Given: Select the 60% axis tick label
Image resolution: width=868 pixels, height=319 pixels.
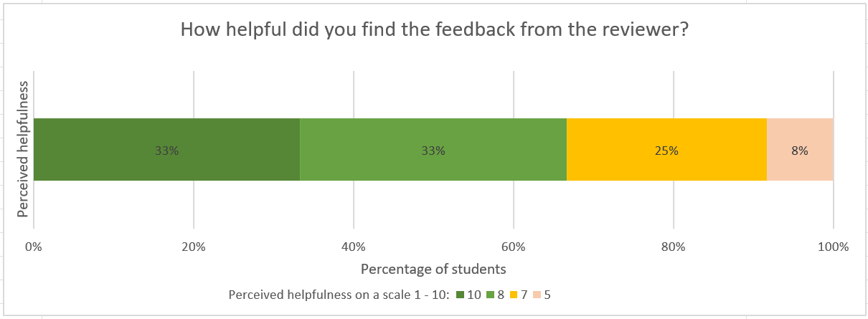Looking at the screenshot, I should [x=514, y=247].
